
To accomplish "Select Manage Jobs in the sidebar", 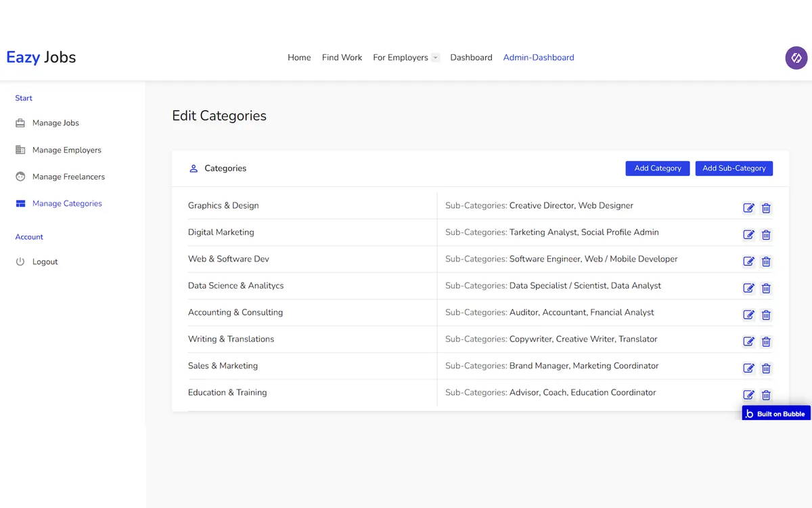I will (x=55, y=123).
